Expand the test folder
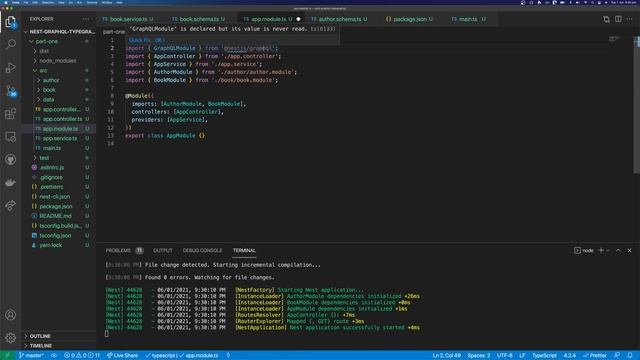 (59, 158)
